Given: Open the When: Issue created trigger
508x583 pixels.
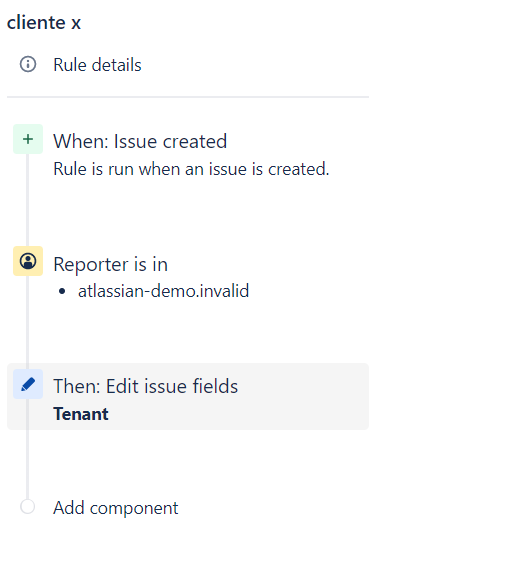Looking at the screenshot, I should [140, 141].
